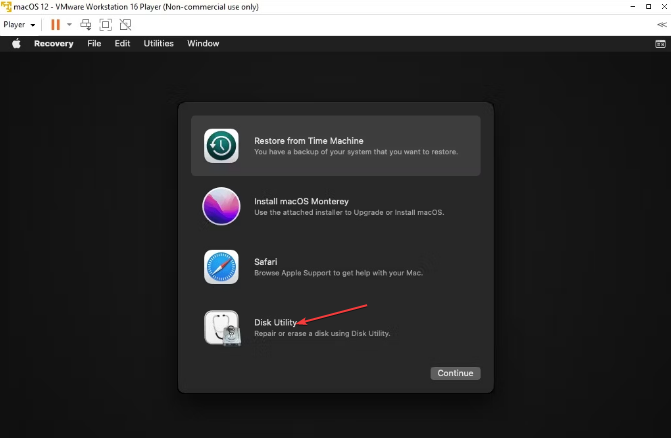
Task: Click the macOS Monterey installer icon
Action: point(221,206)
